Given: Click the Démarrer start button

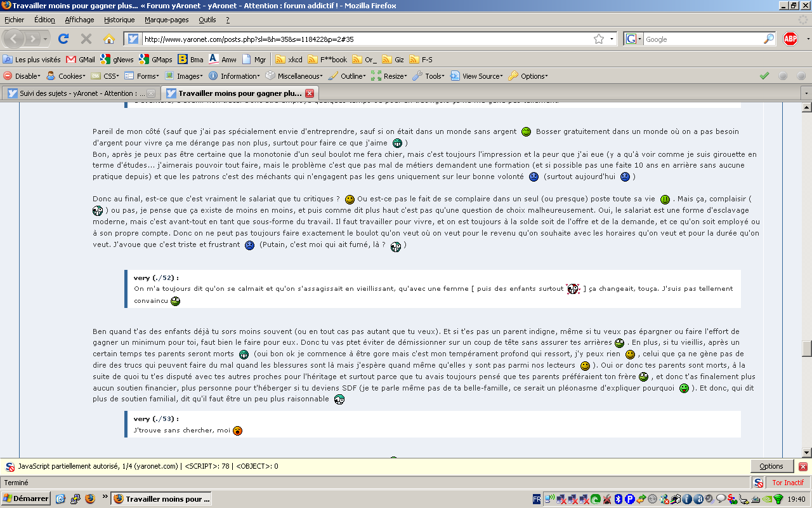Looking at the screenshot, I should click(x=26, y=498).
